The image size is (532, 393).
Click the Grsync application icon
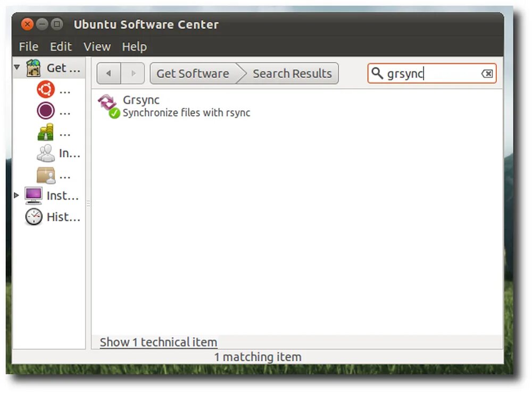(109, 105)
